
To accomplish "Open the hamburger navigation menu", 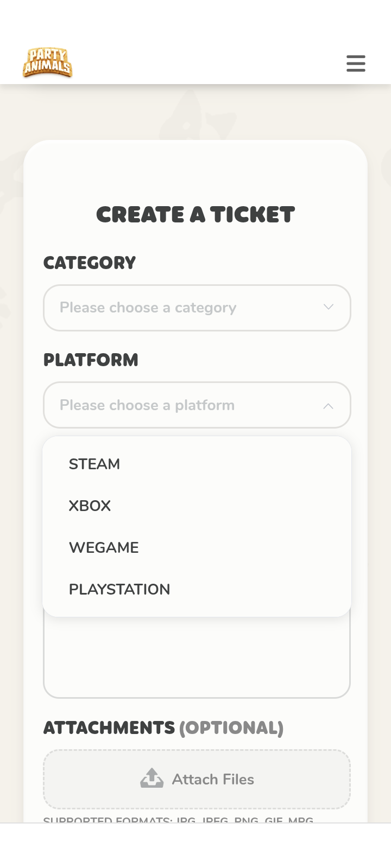I will 356,63.
